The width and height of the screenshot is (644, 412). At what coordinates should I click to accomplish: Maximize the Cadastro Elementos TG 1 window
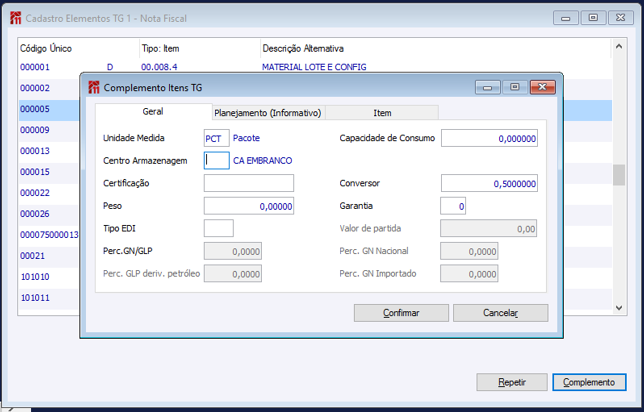coord(593,18)
